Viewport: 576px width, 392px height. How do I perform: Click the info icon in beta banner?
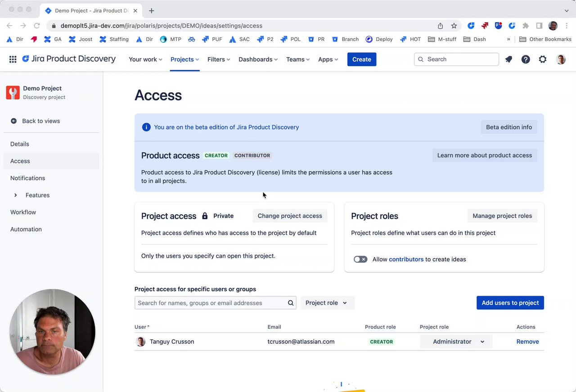coord(146,127)
